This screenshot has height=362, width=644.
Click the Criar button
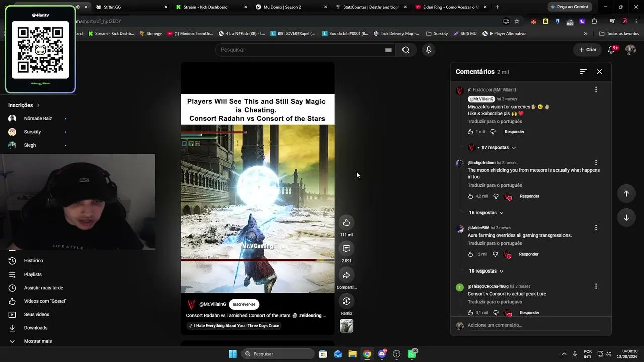[587, 50]
